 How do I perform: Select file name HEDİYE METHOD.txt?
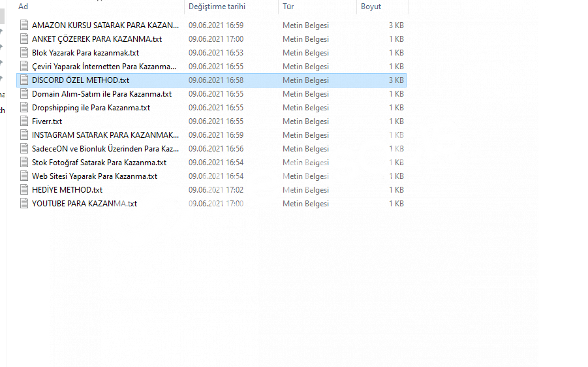pos(67,189)
